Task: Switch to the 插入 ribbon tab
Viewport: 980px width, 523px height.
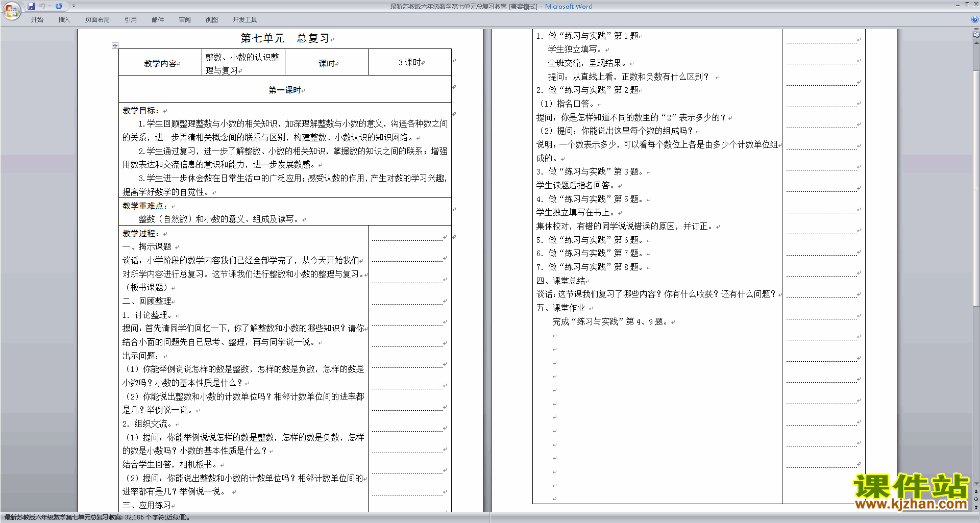Action: click(x=64, y=19)
